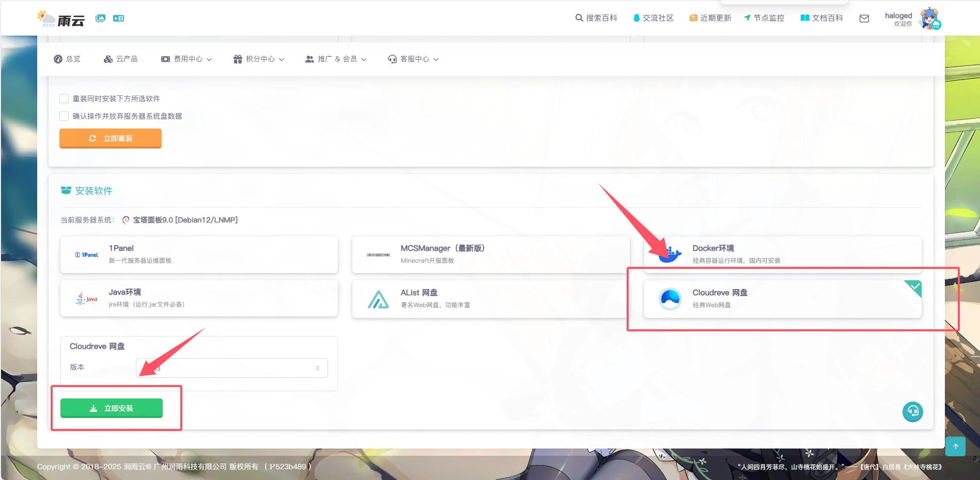This screenshot has width=980, height=480.
Task: Check 确认操作并放弃服务器系统盘数据 option
Action: (x=64, y=116)
